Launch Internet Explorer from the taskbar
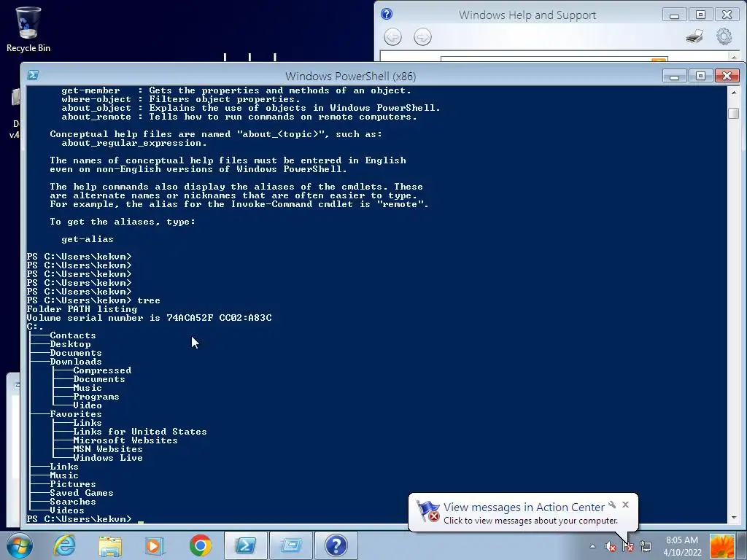 (x=65, y=545)
